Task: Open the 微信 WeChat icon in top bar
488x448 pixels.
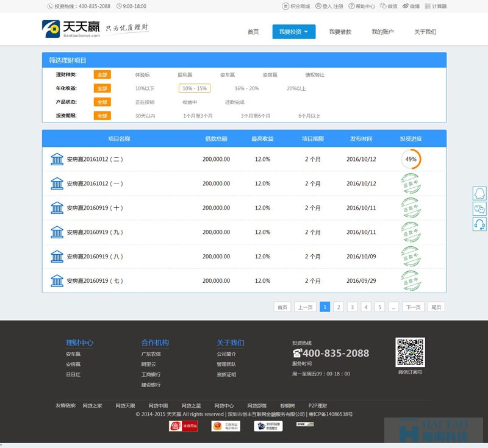Action: (383, 6)
